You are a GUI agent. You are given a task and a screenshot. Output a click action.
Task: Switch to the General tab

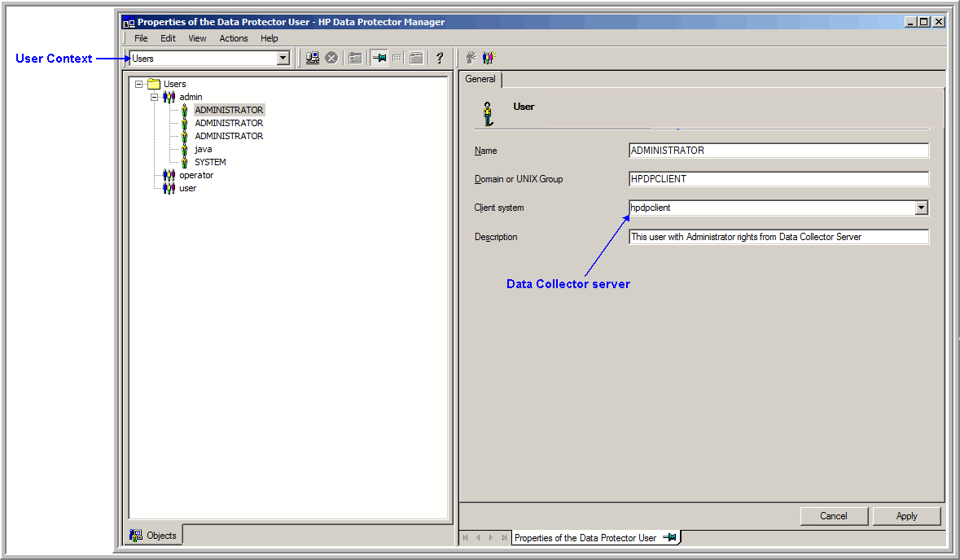(480, 79)
